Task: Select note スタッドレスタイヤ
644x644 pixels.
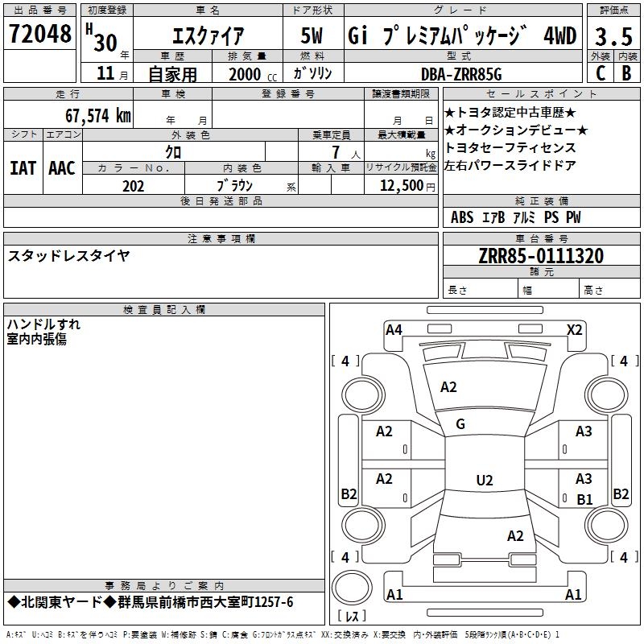Action: coord(68,256)
